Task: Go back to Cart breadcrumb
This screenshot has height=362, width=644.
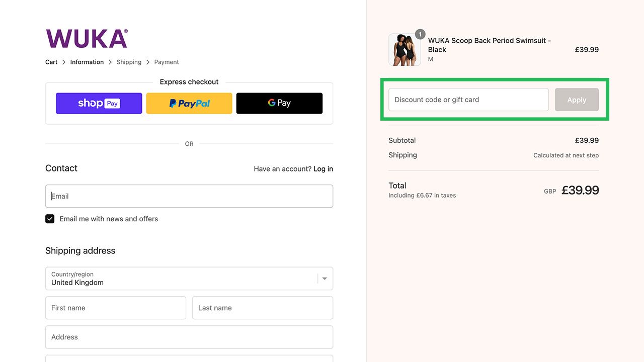Action: pos(51,62)
